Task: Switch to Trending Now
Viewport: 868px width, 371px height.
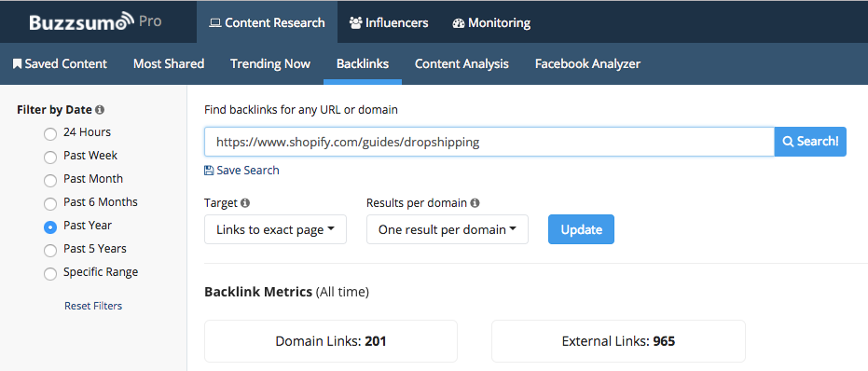Action: point(270,63)
